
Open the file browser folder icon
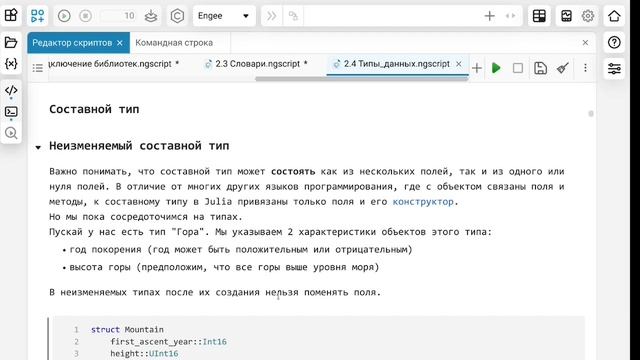tap(11, 42)
